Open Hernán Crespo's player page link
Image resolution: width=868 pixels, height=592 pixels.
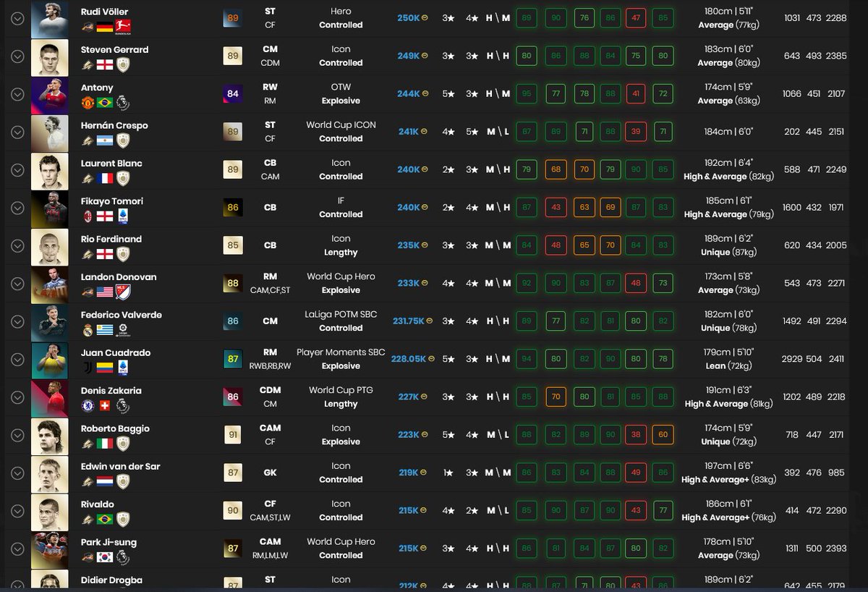pyautogui.click(x=114, y=125)
